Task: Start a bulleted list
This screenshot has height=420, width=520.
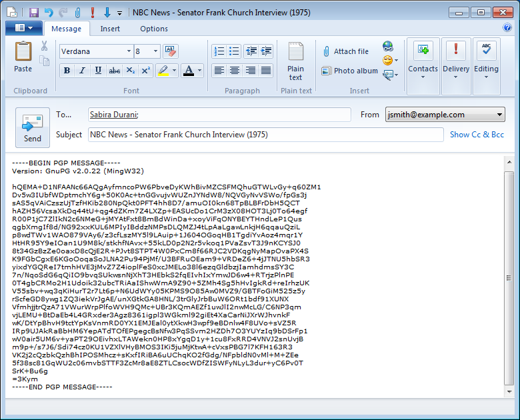Action: pyautogui.click(x=234, y=51)
